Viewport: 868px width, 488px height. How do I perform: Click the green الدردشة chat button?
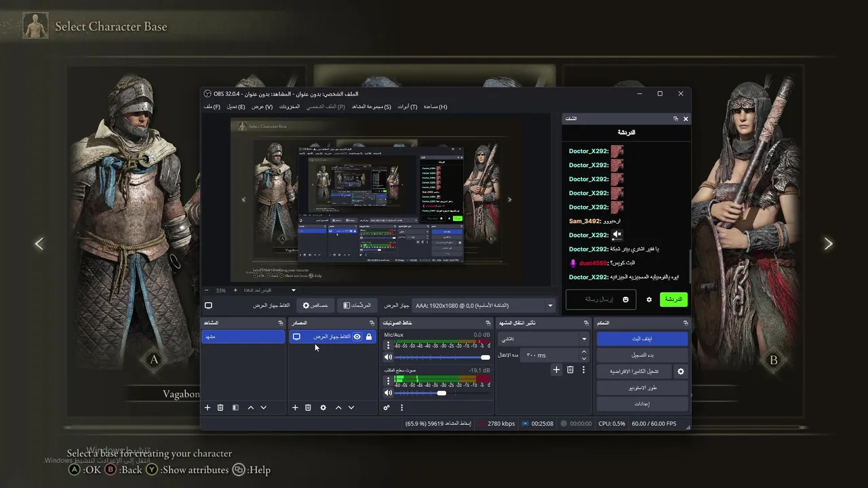(x=673, y=300)
